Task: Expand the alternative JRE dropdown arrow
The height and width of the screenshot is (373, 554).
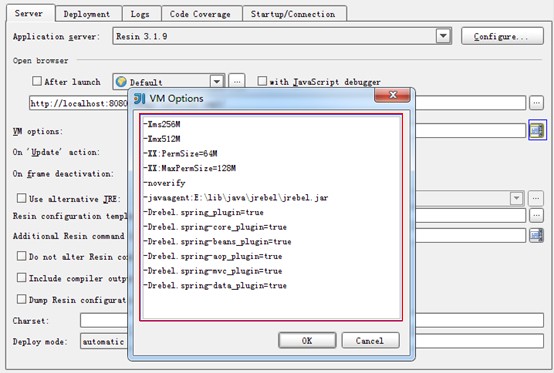Action: coord(516,198)
